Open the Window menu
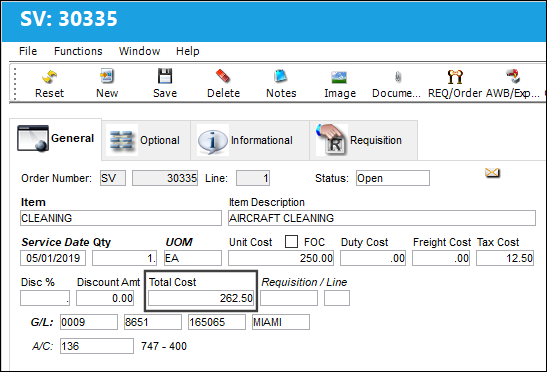The height and width of the screenshot is (372, 547). [139, 51]
